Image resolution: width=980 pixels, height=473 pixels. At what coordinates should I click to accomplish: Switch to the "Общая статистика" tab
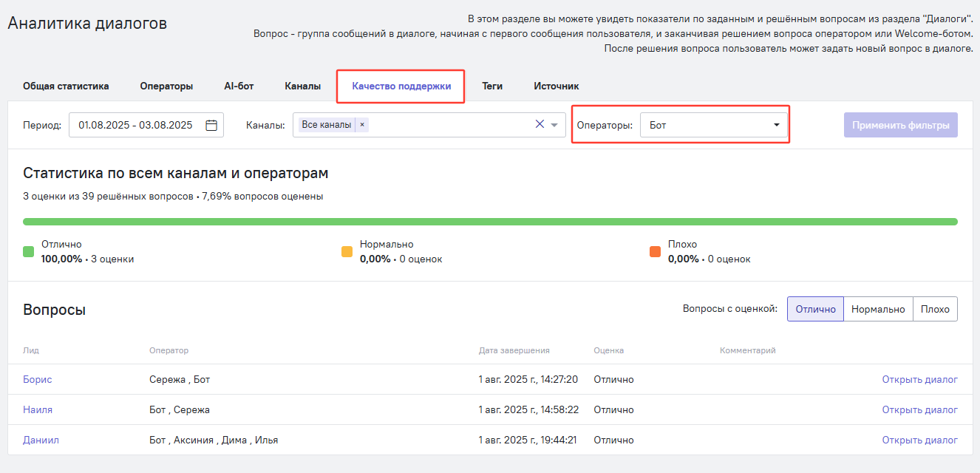[66, 86]
